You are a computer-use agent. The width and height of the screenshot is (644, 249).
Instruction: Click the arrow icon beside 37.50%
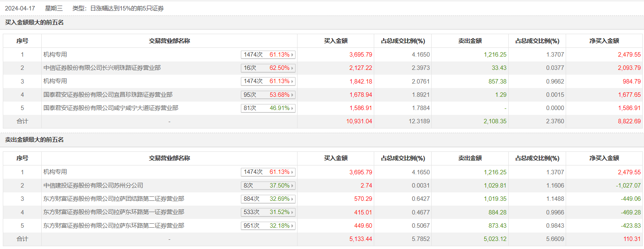coord(292,186)
